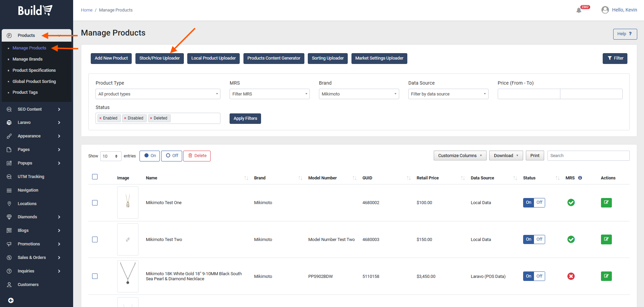Click edit icon for the PPS902BDW product
The width and height of the screenshot is (644, 307).
(606, 276)
